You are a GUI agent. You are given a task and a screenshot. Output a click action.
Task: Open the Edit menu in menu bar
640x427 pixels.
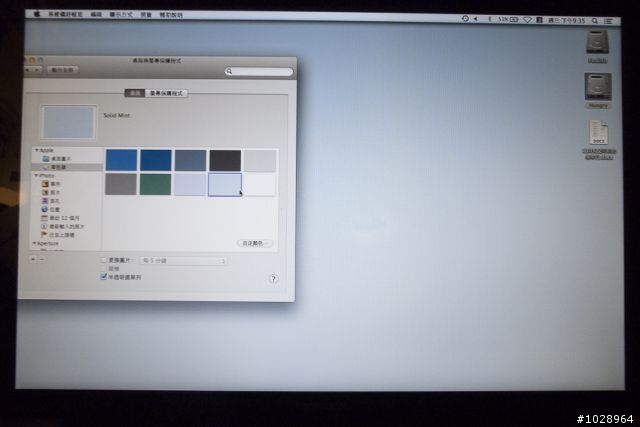[x=96, y=14]
